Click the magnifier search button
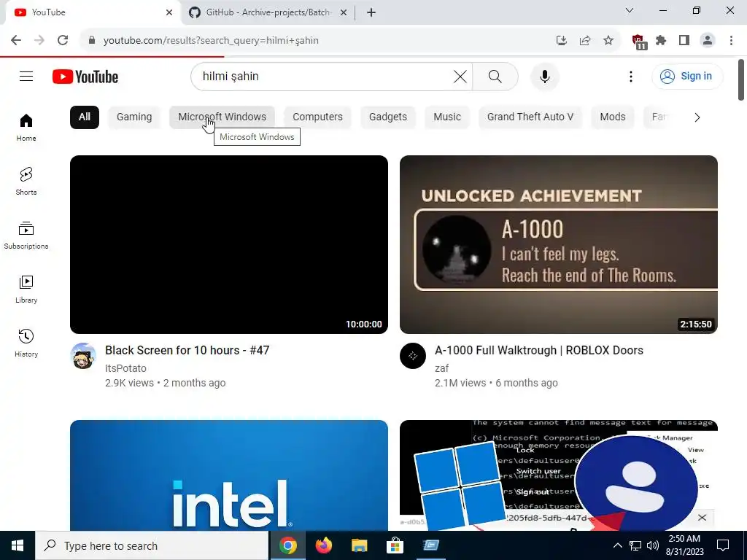This screenshot has height=560, width=747. click(495, 76)
